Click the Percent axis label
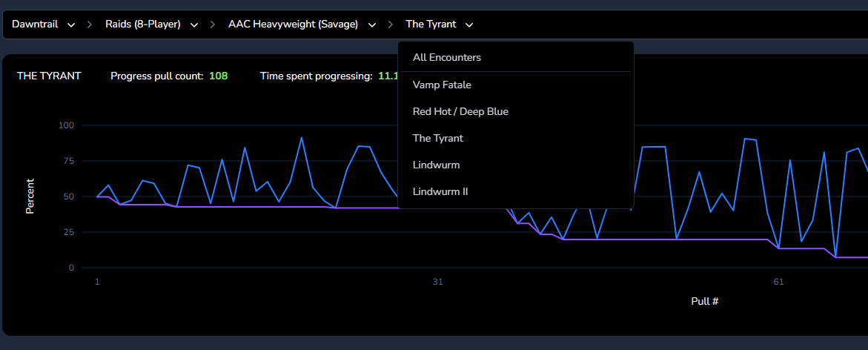The image size is (868, 350). [x=30, y=196]
